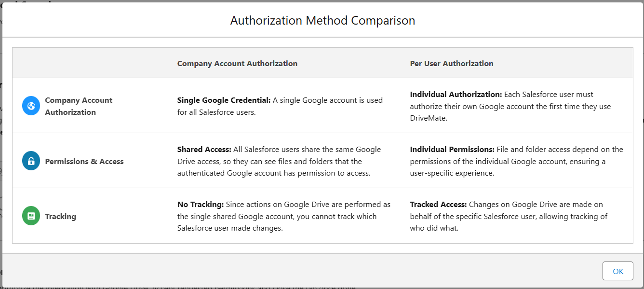Image resolution: width=644 pixels, height=289 pixels.
Task: Click the Shared Access description cell
Action: coord(280,161)
